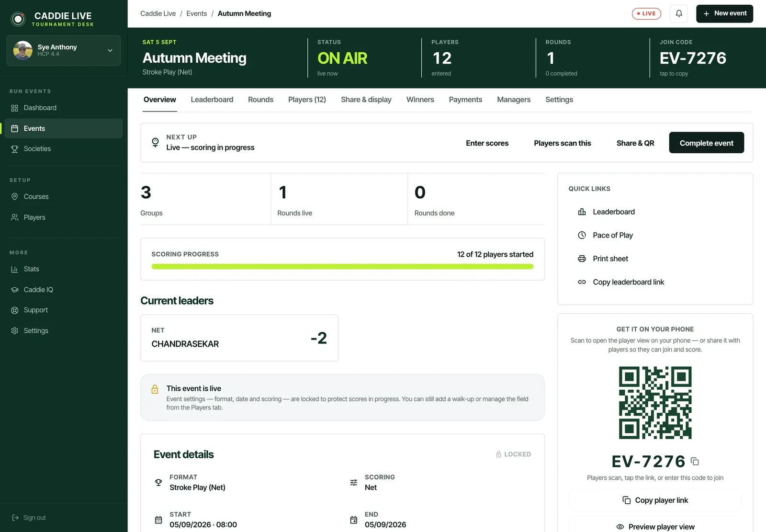The height and width of the screenshot is (532, 766).
Task: Click the Caddie Live breadcrumb link
Action: coord(158,14)
